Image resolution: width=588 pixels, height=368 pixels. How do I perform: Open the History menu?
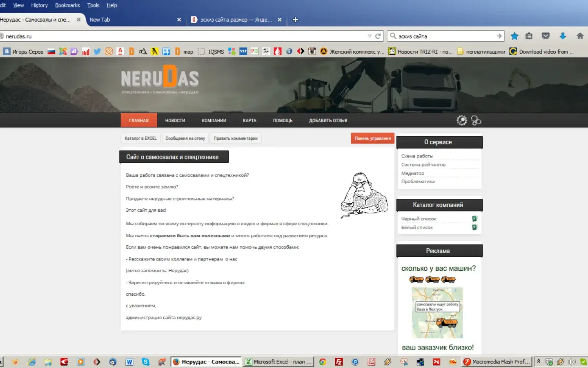tap(39, 5)
